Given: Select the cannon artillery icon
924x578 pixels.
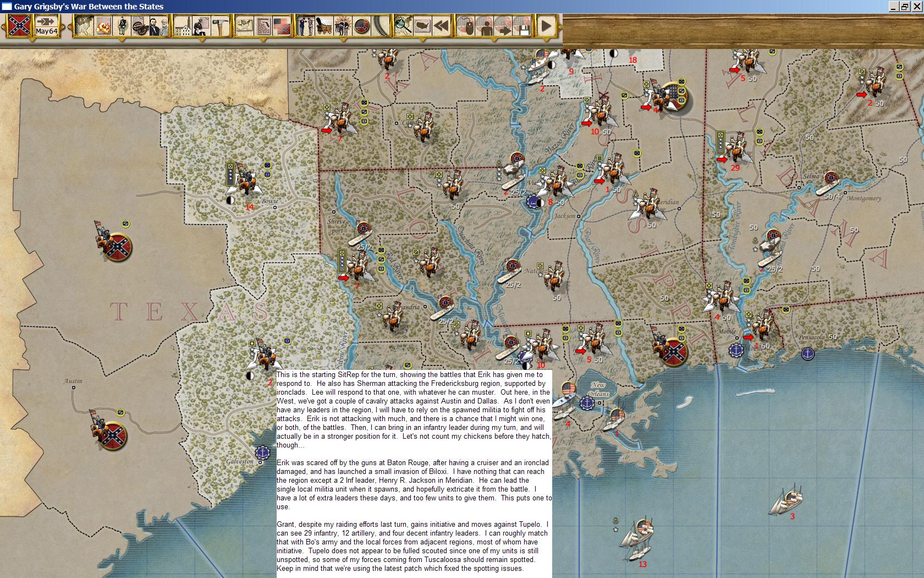Looking at the screenshot, I should coord(140,26).
